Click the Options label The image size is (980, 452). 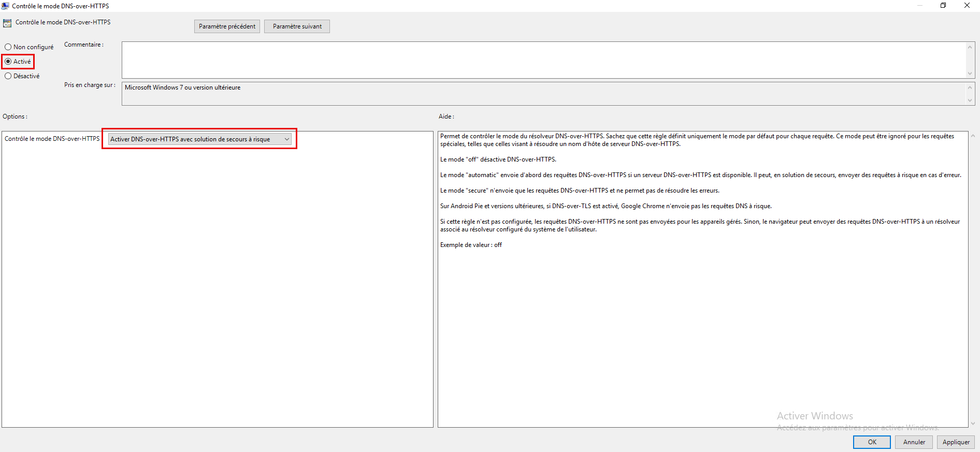pos(15,116)
